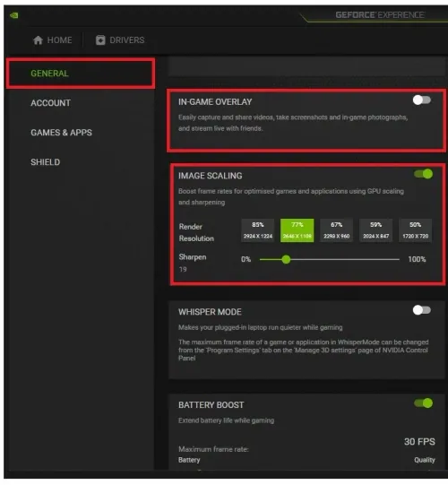Open GAMES & APPS settings

[61, 133]
